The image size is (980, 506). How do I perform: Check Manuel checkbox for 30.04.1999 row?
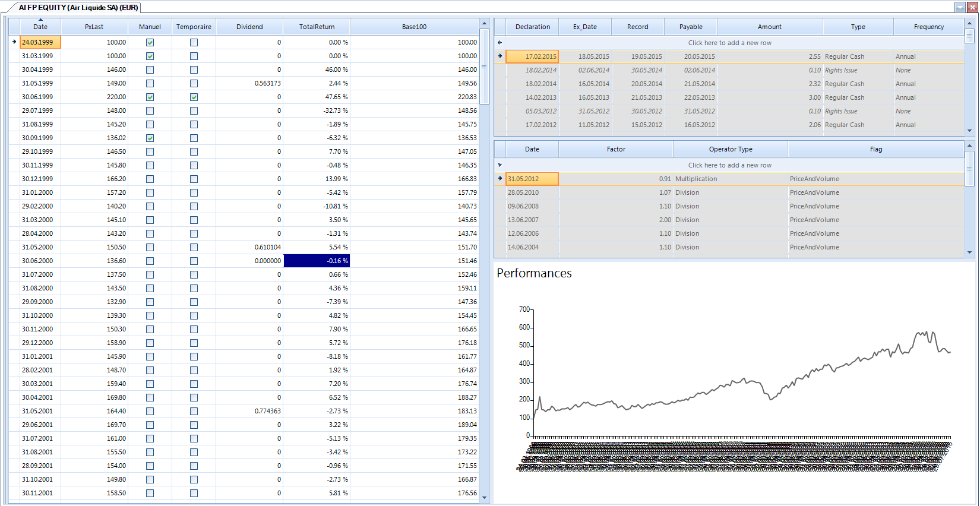pyautogui.click(x=150, y=69)
